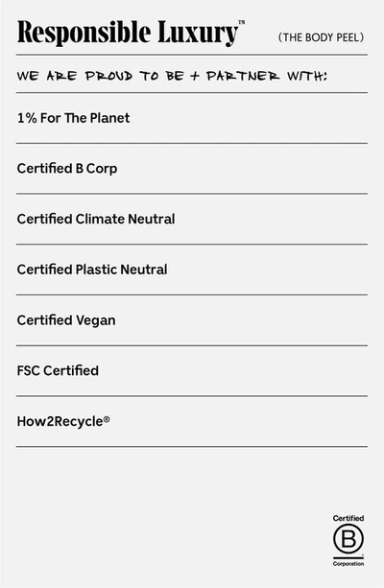
Task: Click the bar beneath the circled B
Action: coord(348,558)
